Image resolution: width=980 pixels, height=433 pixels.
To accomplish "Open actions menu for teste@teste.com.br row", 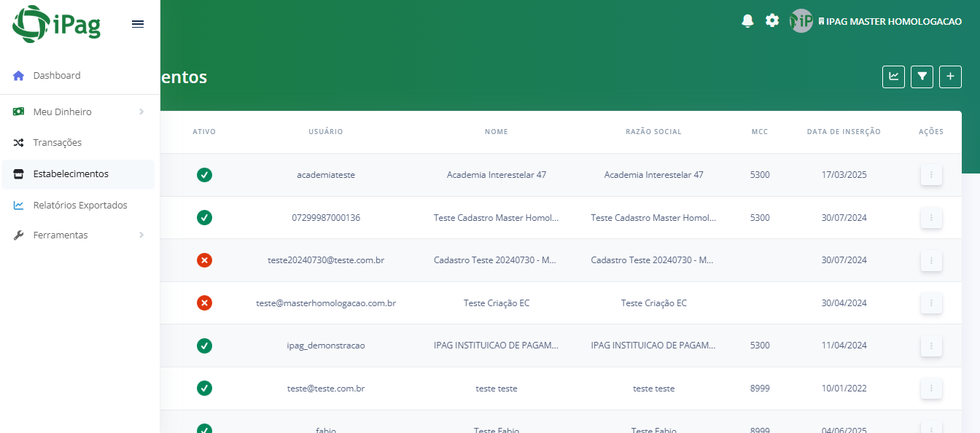I will pos(931,389).
